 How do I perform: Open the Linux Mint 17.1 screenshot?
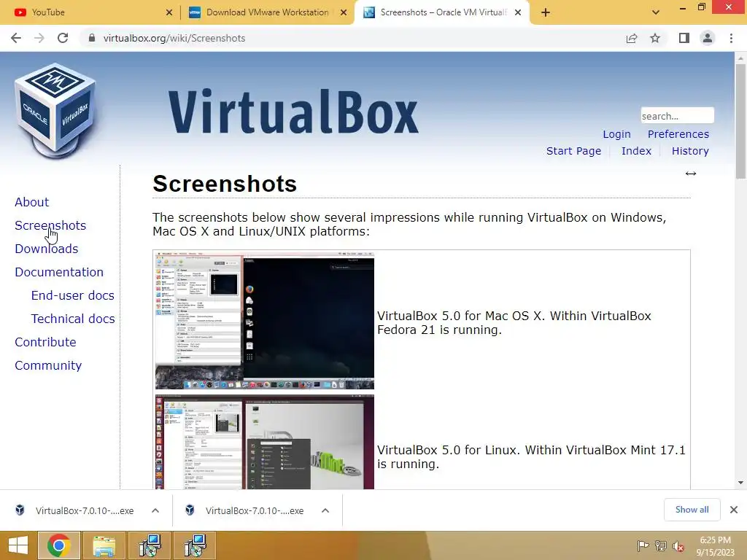click(x=265, y=442)
